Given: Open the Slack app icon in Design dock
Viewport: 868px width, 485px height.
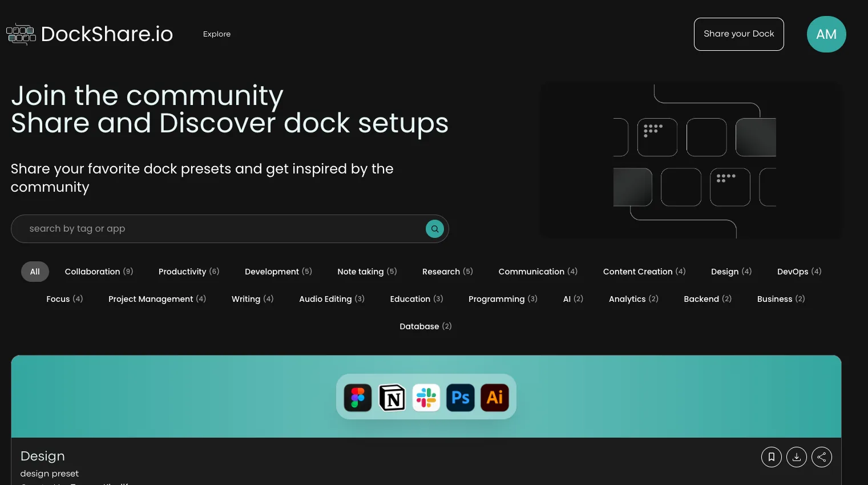Looking at the screenshot, I should pyautogui.click(x=426, y=397).
